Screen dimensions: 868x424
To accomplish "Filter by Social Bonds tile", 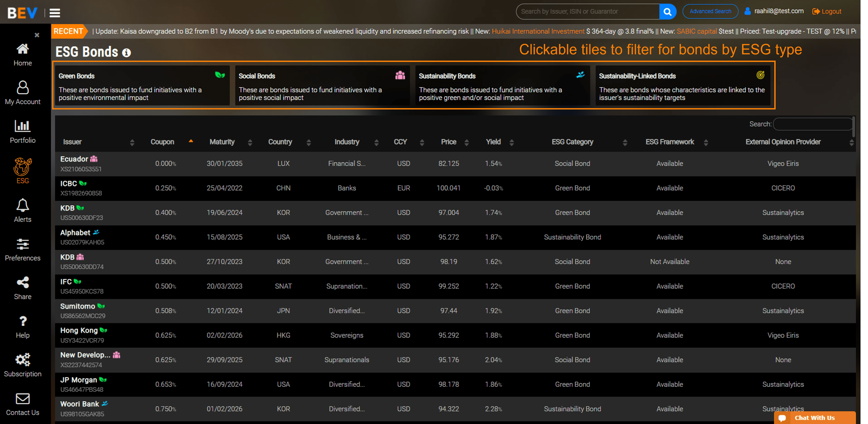I will pyautogui.click(x=322, y=85).
